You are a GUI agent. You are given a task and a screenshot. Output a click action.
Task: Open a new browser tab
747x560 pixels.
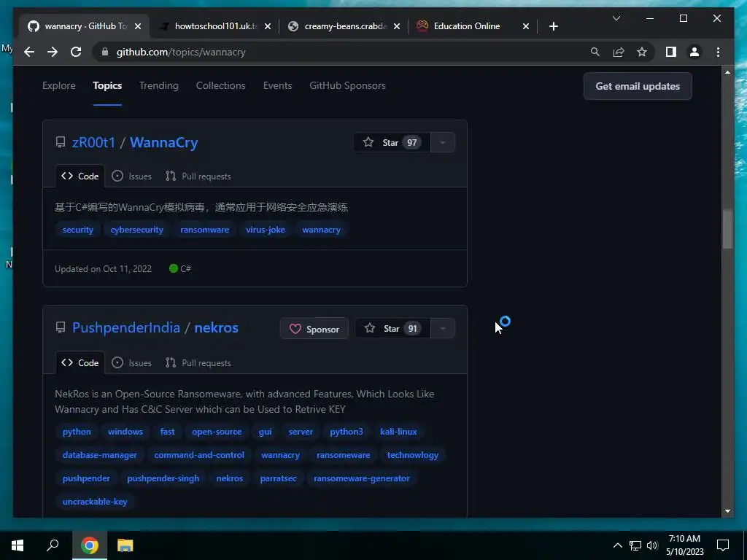coord(553,26)
